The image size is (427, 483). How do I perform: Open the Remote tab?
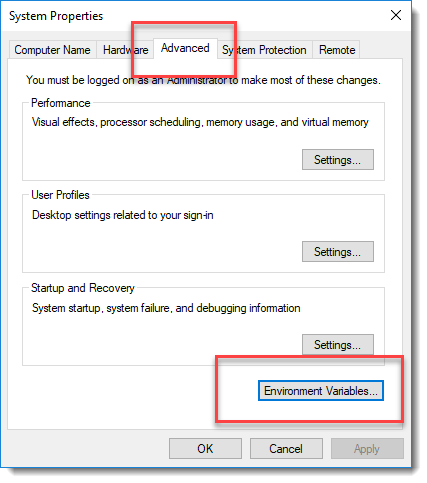coord(337,50)
